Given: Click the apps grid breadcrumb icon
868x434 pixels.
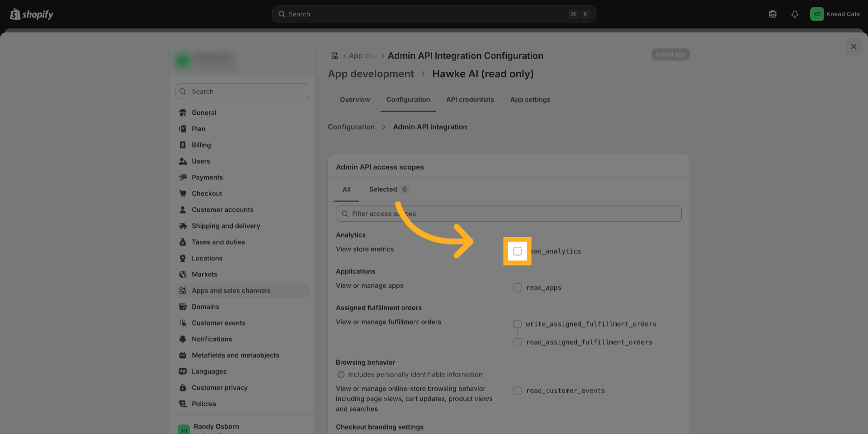Looking at the screenshot, I should (335, 56).
